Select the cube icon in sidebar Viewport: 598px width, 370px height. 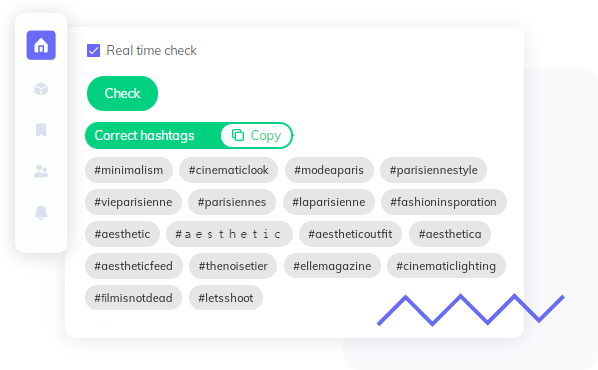tap(41, 89)
